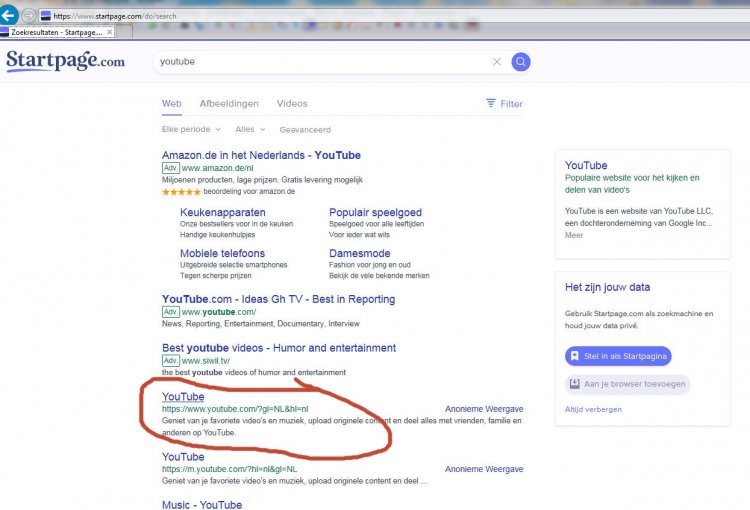The width and height of the screenshot is (750, 510).
Task: Switch to the Afbeeldingen tab
Action: coord(229,103)
